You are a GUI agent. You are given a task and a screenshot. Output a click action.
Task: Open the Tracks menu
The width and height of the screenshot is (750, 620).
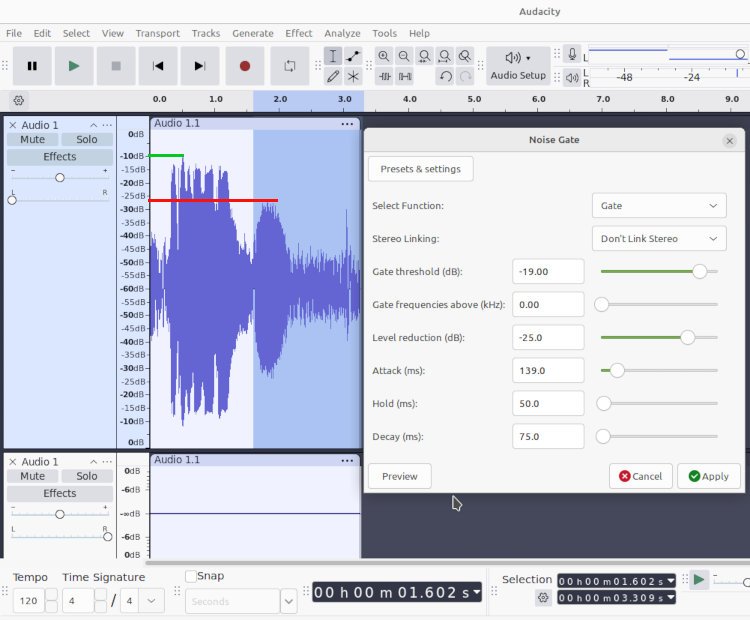tap(206, 33)
